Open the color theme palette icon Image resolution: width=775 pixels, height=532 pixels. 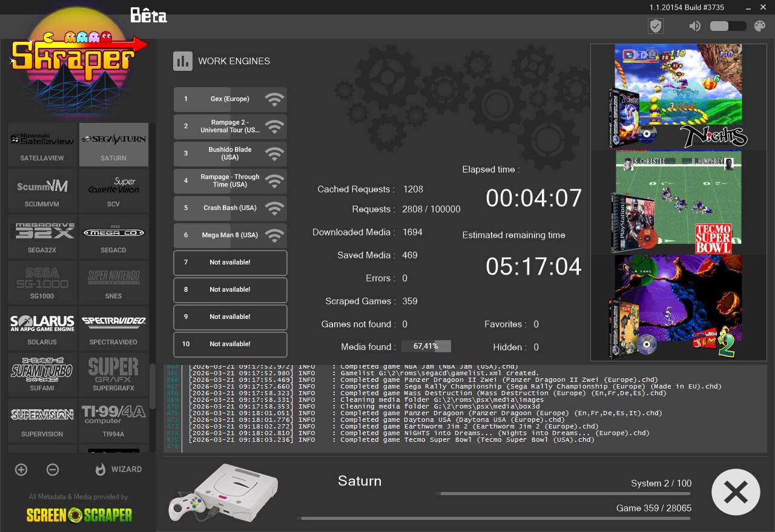pyautogui.click(x=759, y=26)
